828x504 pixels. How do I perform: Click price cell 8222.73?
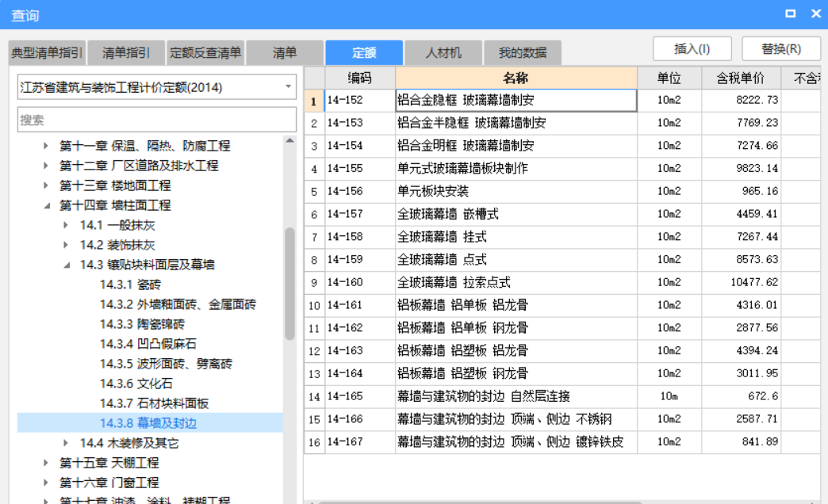(741, 101)
